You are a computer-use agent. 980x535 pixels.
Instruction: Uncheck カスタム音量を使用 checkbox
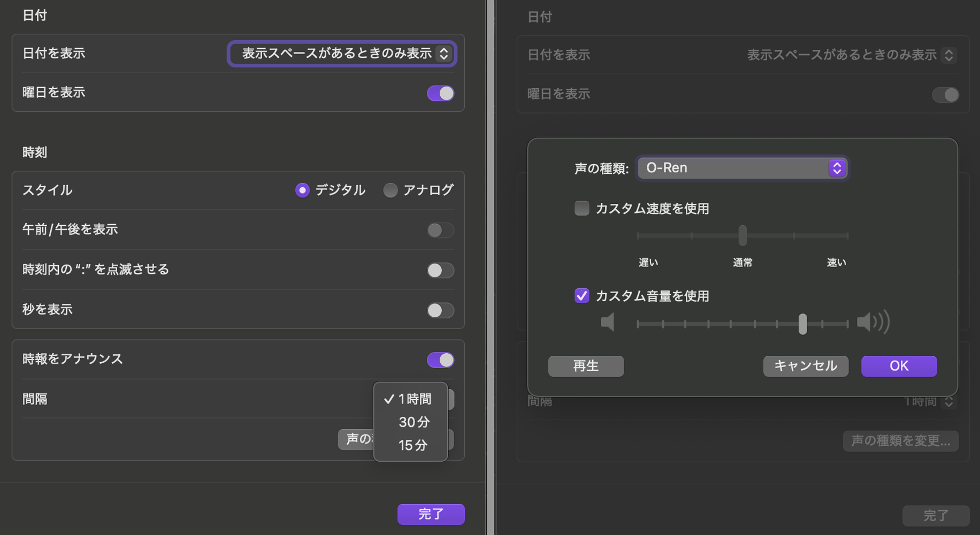tap(581, 296)
